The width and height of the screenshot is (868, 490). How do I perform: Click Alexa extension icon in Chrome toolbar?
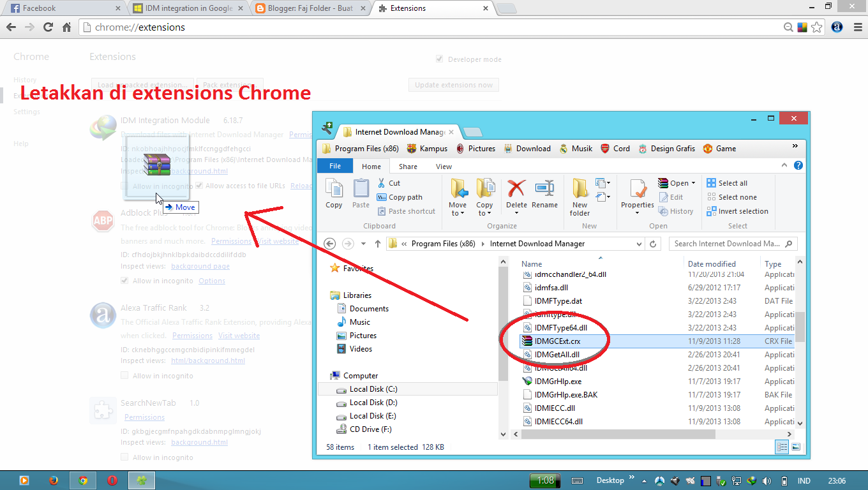pos(837,27)
